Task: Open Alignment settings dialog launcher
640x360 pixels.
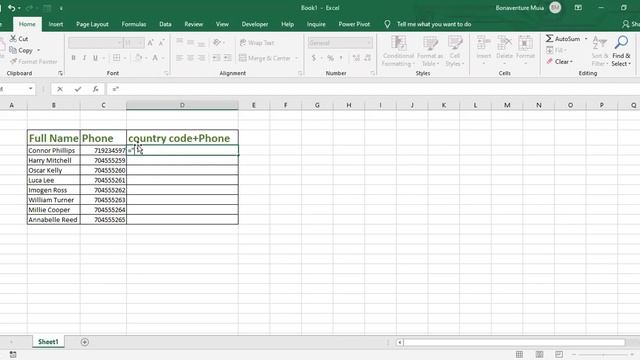Action: click(300, 73)
